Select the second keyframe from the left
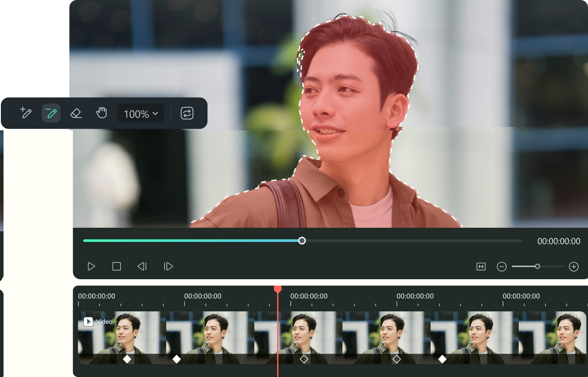This screenshot has height=377, width=588. (177, 359)
